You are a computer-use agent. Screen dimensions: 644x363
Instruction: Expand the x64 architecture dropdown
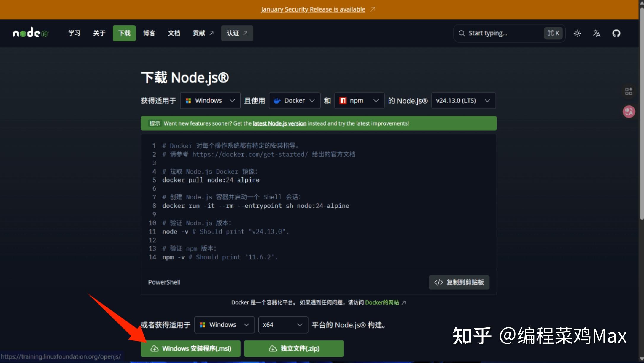283,325
